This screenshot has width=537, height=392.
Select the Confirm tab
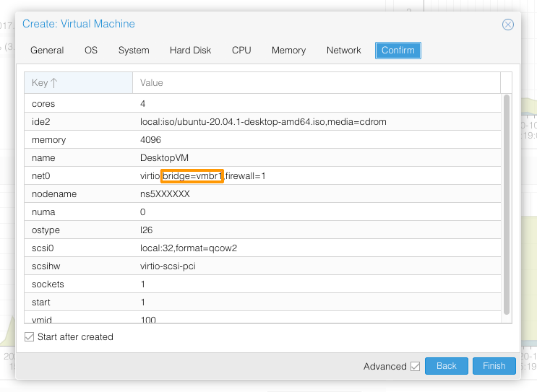tap(398, 51)
